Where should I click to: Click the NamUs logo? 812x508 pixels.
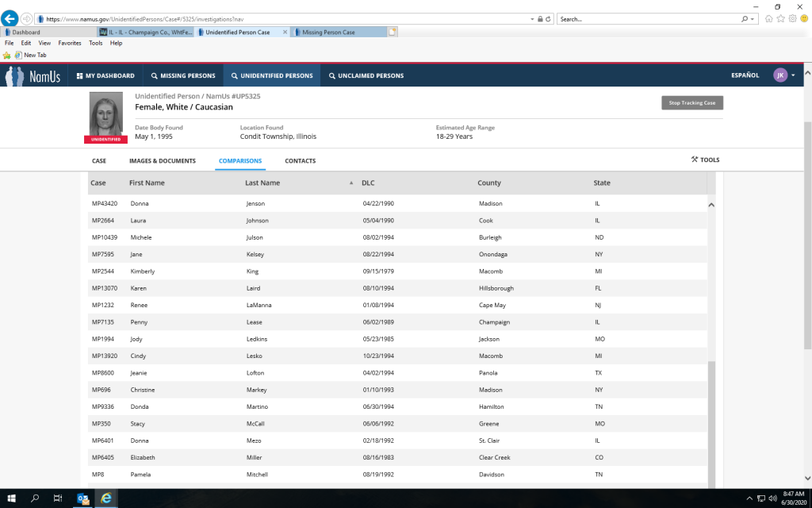[33, 76]
